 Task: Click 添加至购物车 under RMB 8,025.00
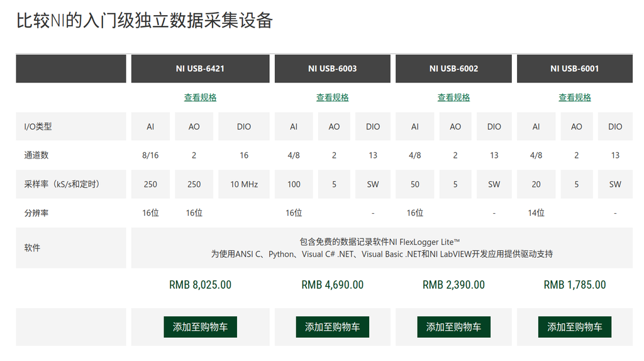click(201, 327)
